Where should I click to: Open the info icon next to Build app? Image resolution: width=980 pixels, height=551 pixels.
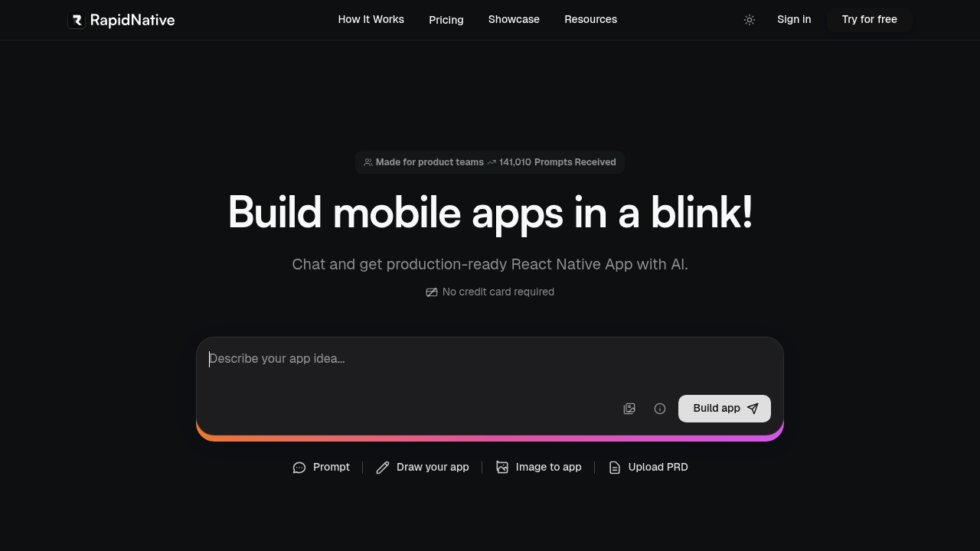click(x=659, y=408)
